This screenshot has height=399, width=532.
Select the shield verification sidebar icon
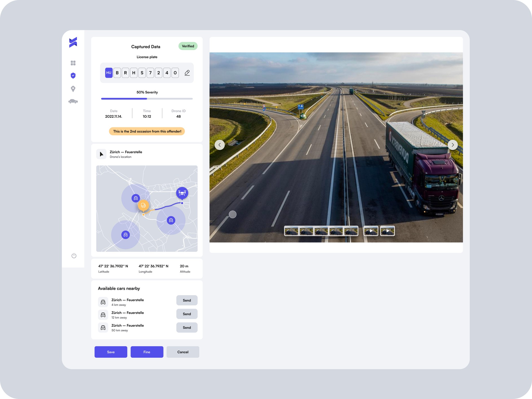[x=73, y=76]
